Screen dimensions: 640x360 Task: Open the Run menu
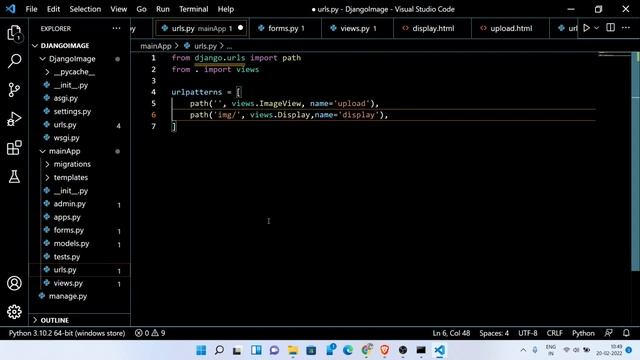(162, 9)
